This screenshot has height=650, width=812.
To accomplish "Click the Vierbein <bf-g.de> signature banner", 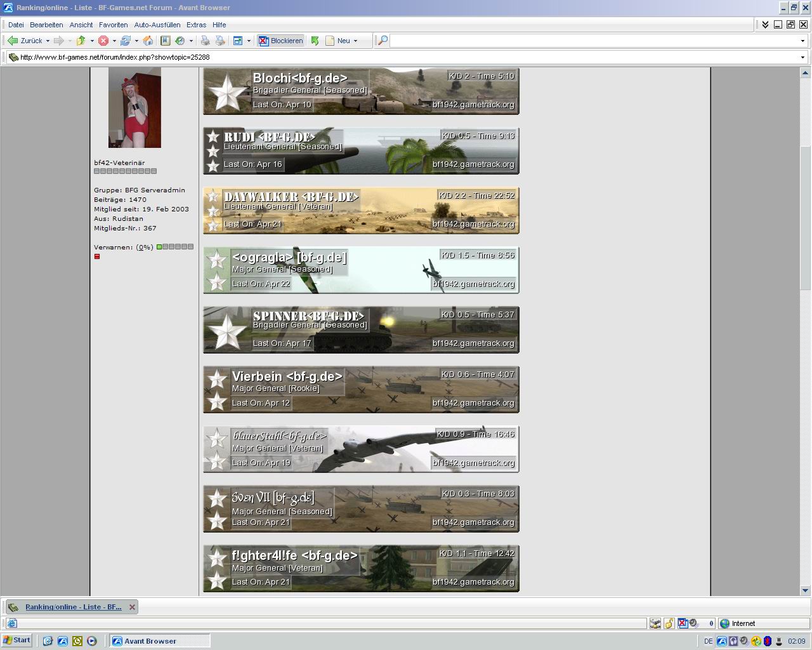I will (361, 389).
